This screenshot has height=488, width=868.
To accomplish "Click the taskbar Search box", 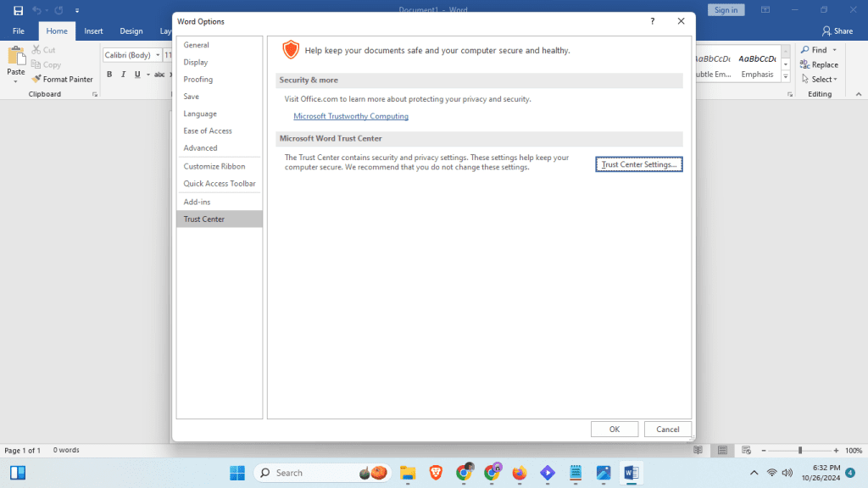I will click(x=323, y=473).
